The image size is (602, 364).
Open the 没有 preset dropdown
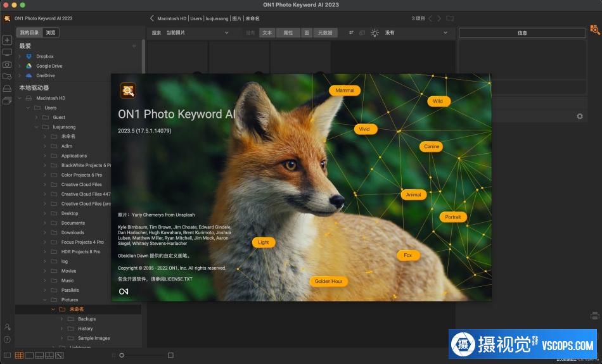click(x=416, y=33)
